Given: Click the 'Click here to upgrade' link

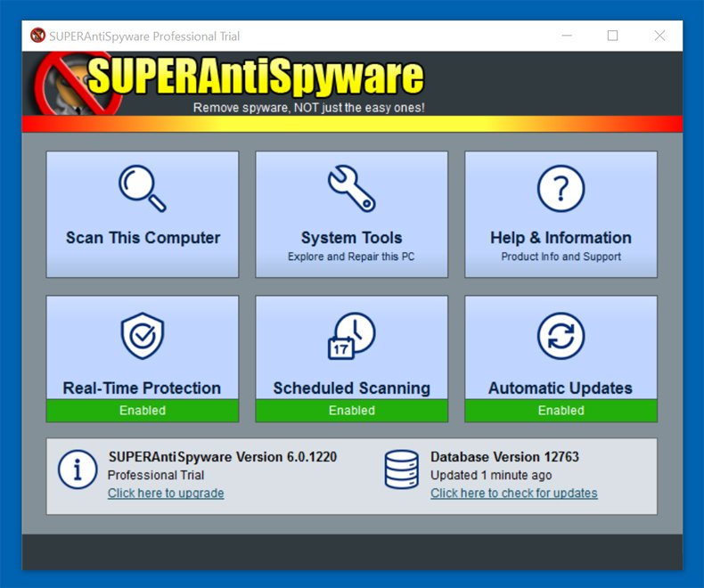Looking at the screenshot, I should pyautogui.click(x=166, y=493).
